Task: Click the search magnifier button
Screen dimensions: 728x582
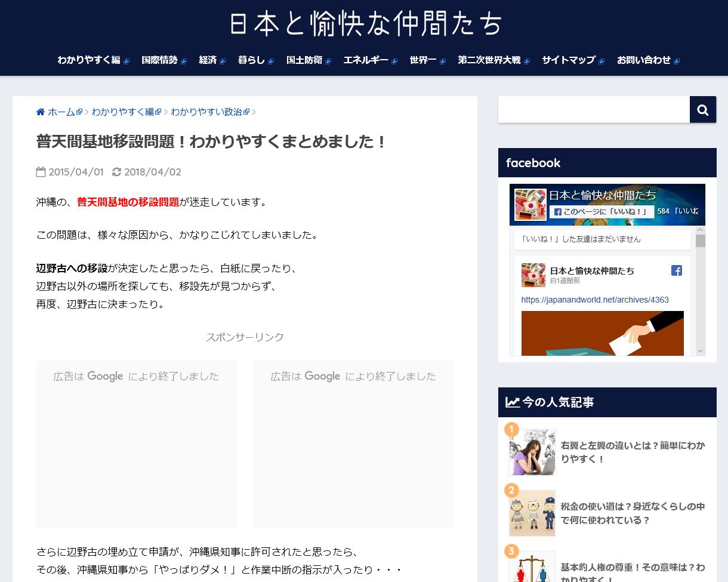Action: [703, 110]
